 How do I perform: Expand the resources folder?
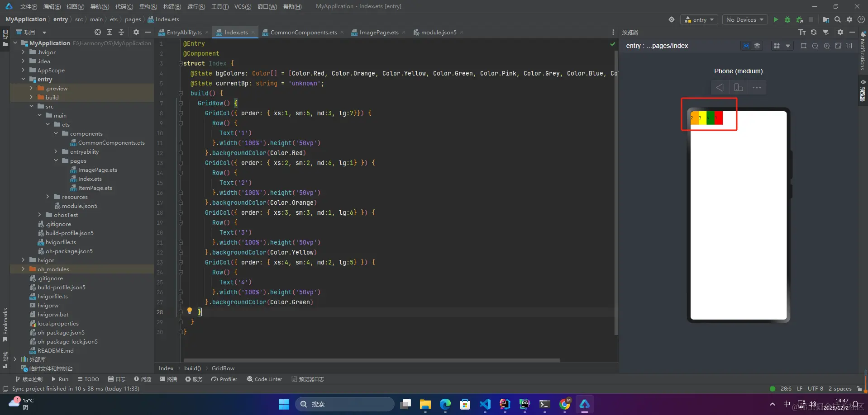[x=48, y=197]
